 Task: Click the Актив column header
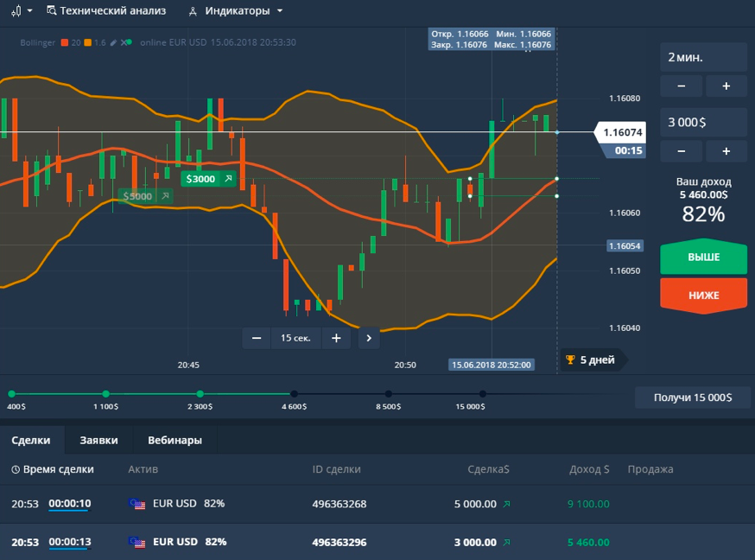coord(143,469)
